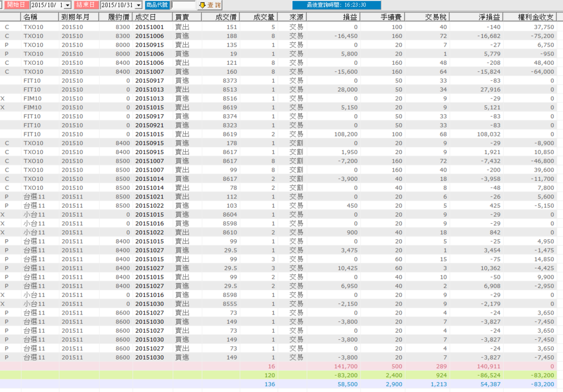Screen dimensions: 563x392
Task: Select the loss cell -16,450
Action: point(346,36)
